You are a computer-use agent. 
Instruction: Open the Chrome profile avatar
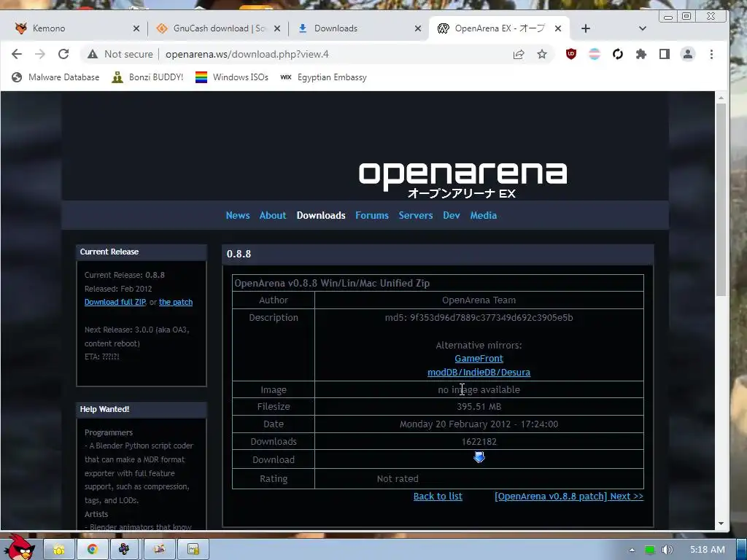(x=687, y=54)
